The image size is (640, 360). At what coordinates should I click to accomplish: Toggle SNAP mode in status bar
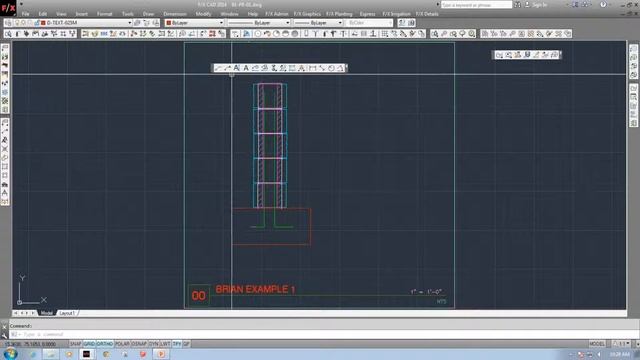click(76, 344)
